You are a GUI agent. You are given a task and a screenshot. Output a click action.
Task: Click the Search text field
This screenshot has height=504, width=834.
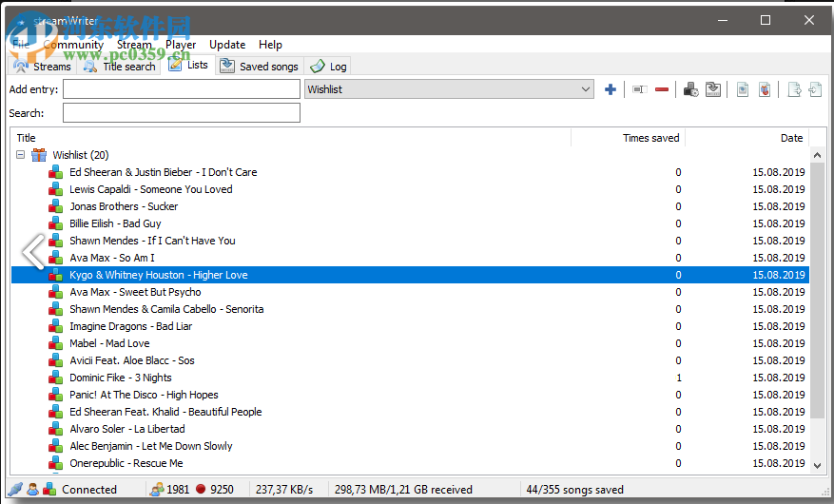182,113
